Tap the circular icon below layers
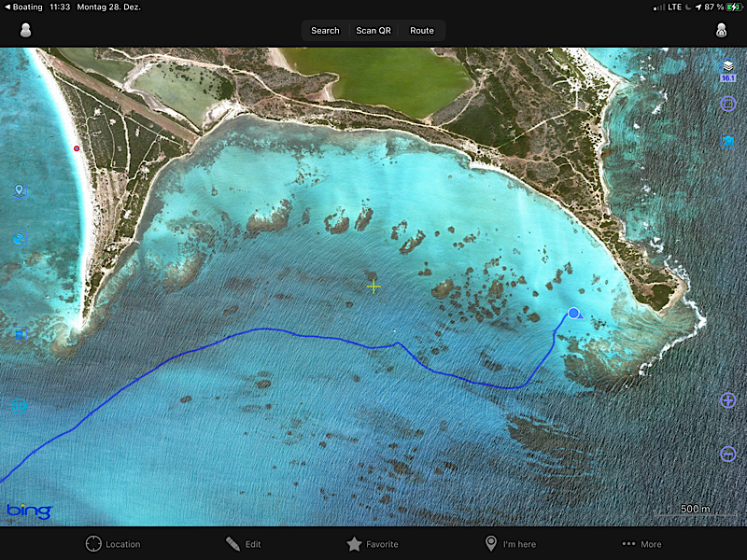This screenshot has height=560, width=747. [x=727, y=105]
